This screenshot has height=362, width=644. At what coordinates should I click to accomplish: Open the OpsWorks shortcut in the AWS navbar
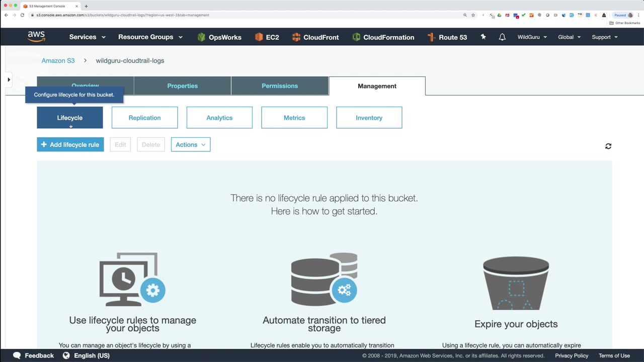point(219,37)
